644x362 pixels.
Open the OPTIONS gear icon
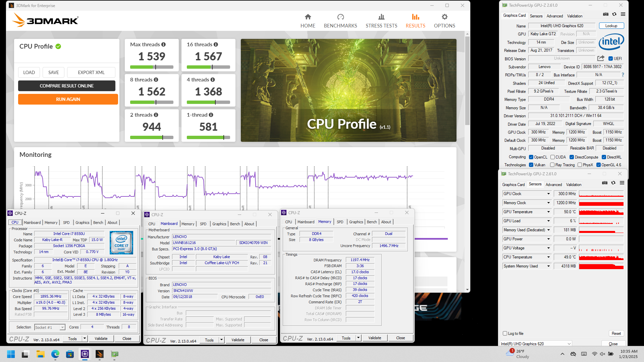pos(444,17)
